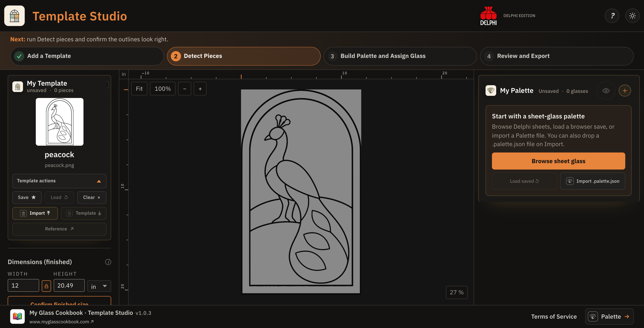
Task: Open Build Palette and Assign Glass step
Action: [400, 56]
